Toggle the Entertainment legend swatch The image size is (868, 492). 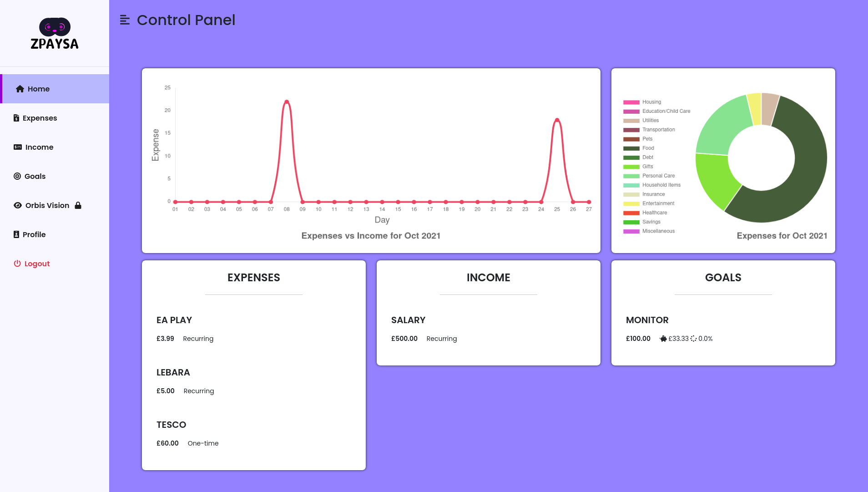point(631,203)
